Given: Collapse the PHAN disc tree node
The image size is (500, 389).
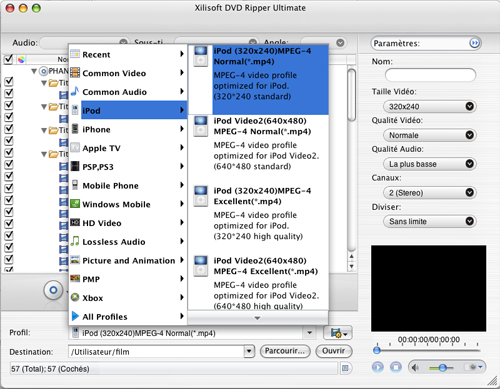Looking at the screenshot, I should pos(34,71).
